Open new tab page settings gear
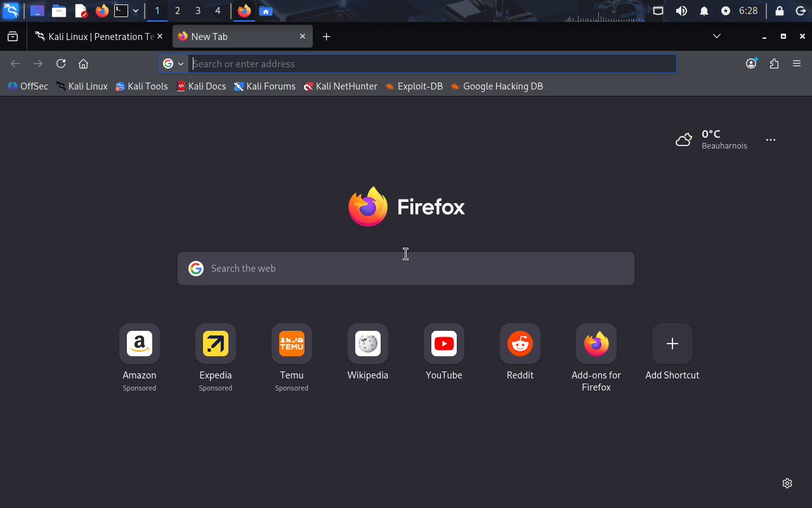Viewport: 812px width, 508px height. pyautogui.click(x=787, y=483)
